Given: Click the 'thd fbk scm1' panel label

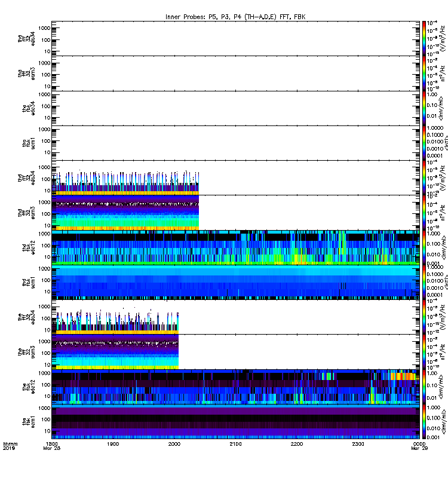Looking at the screenshot, I should point(28,282).
